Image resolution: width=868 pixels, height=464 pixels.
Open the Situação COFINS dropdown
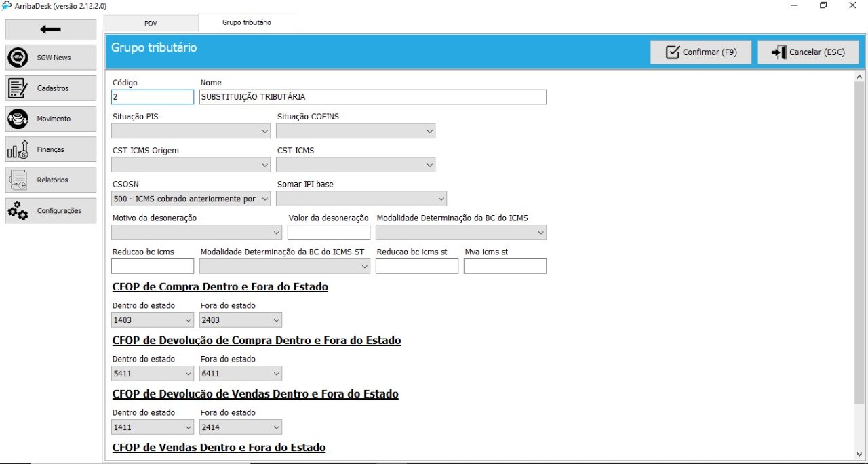tap(429, 131)
